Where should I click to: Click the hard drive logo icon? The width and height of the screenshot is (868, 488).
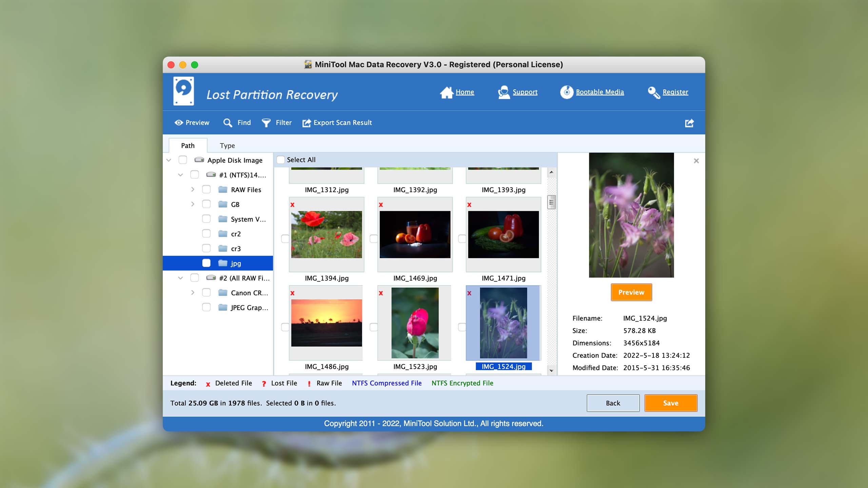[183, 91]
